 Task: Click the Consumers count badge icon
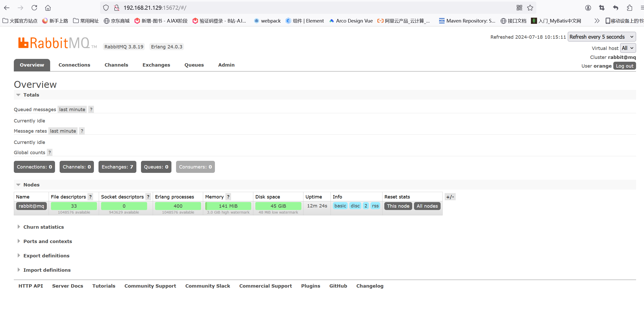[x=195, y=166]
